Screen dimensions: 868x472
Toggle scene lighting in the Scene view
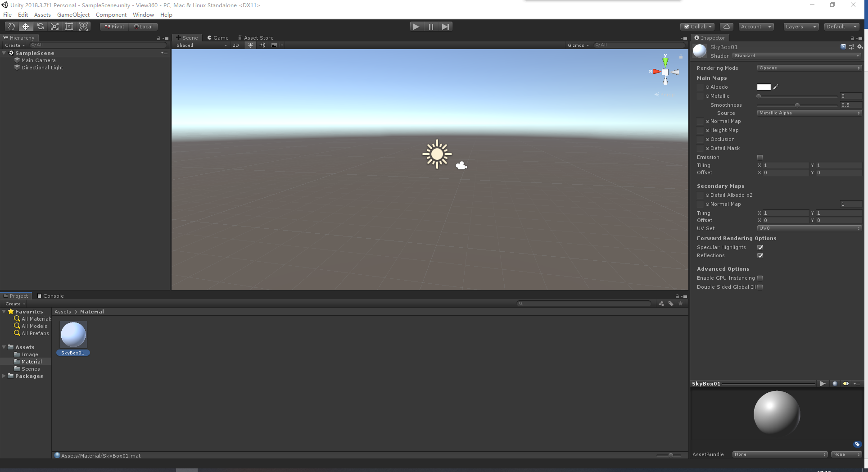tap(250, 45)
